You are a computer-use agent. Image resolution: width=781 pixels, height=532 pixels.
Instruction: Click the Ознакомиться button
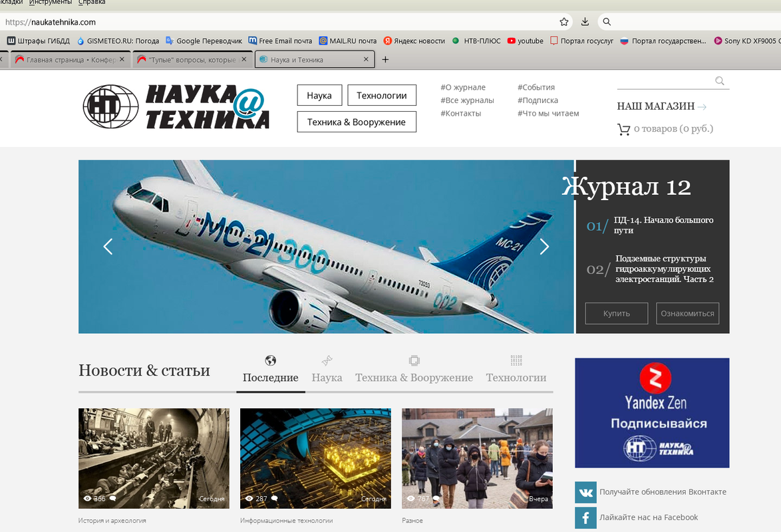pyautogui.click(x=687, y=313)
